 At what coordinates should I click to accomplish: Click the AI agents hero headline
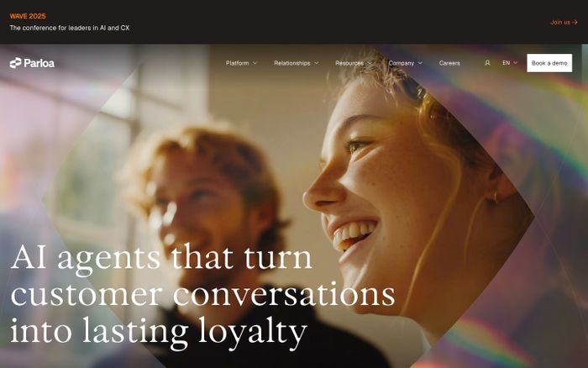pos(202,294)
